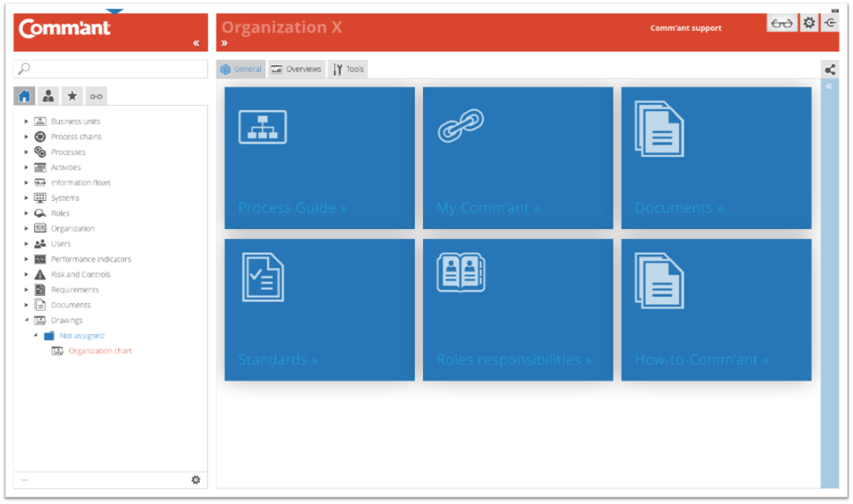Open the connector icon at top right
Screen dimensions: 853x504
(x=830, y=22)
